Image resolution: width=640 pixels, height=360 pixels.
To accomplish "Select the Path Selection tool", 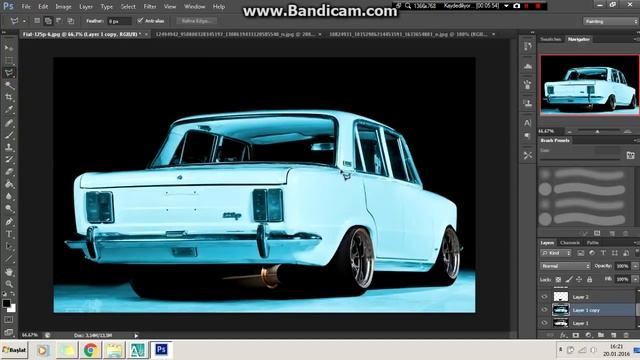I will (x=9, y=246).
